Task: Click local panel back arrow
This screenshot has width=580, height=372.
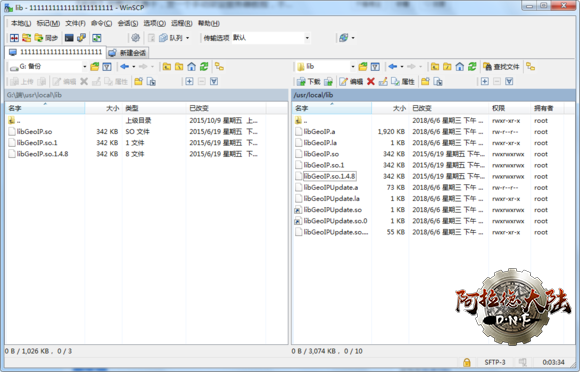Action: click(x=124, y=67)
